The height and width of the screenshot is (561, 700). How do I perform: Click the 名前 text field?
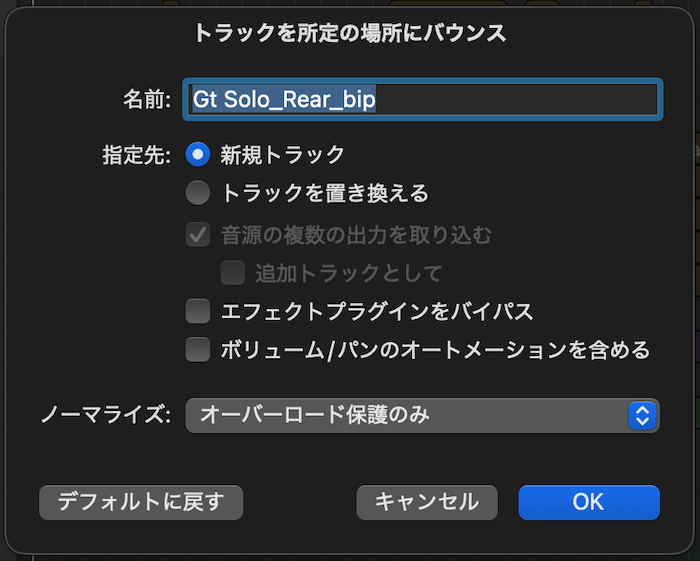(x=420, y=100)
